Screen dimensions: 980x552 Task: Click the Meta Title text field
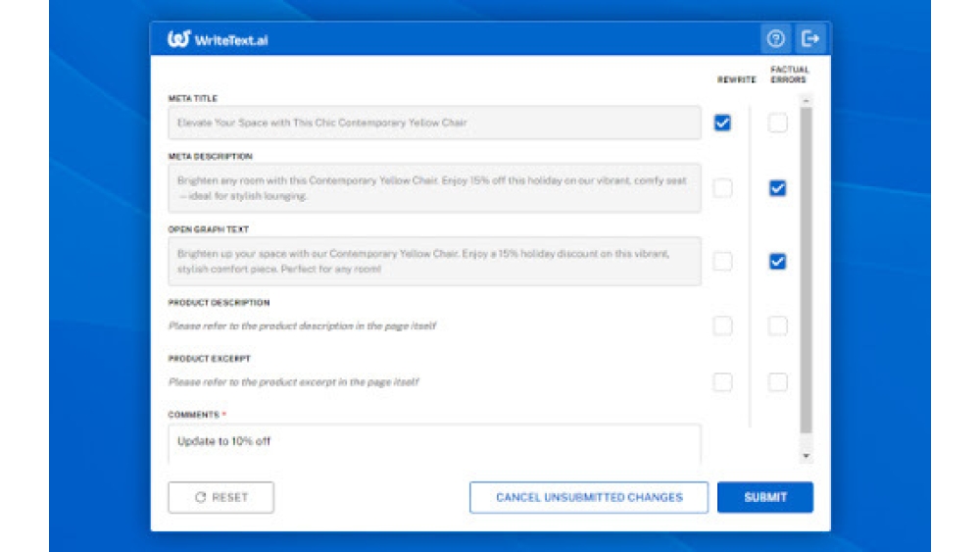pyautogui.click(x=434, y=123)
